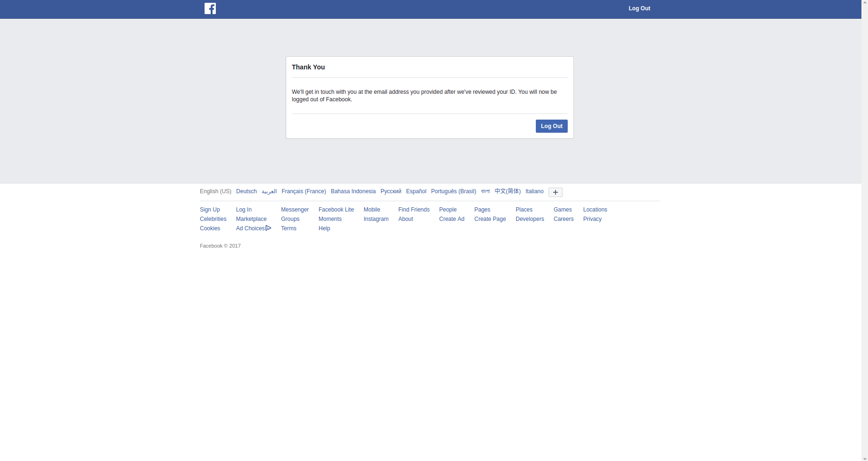Select Chinese simplified language

508,191
